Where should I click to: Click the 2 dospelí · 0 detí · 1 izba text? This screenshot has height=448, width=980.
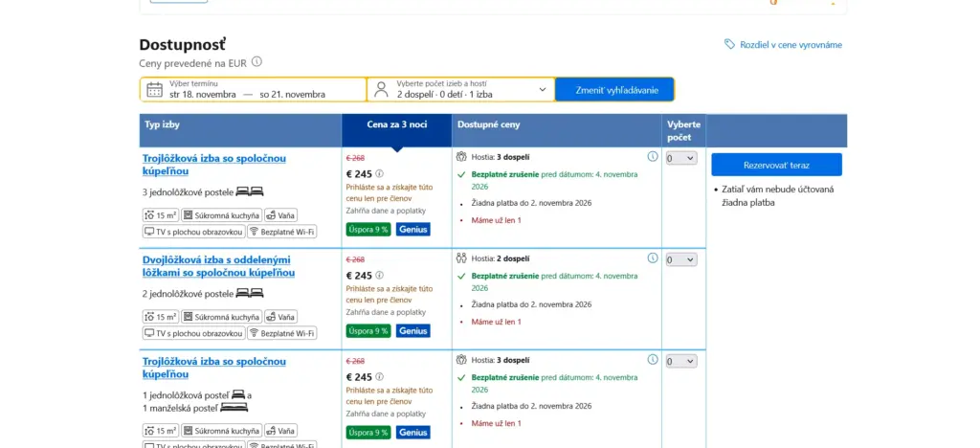(x=444, y=95)
